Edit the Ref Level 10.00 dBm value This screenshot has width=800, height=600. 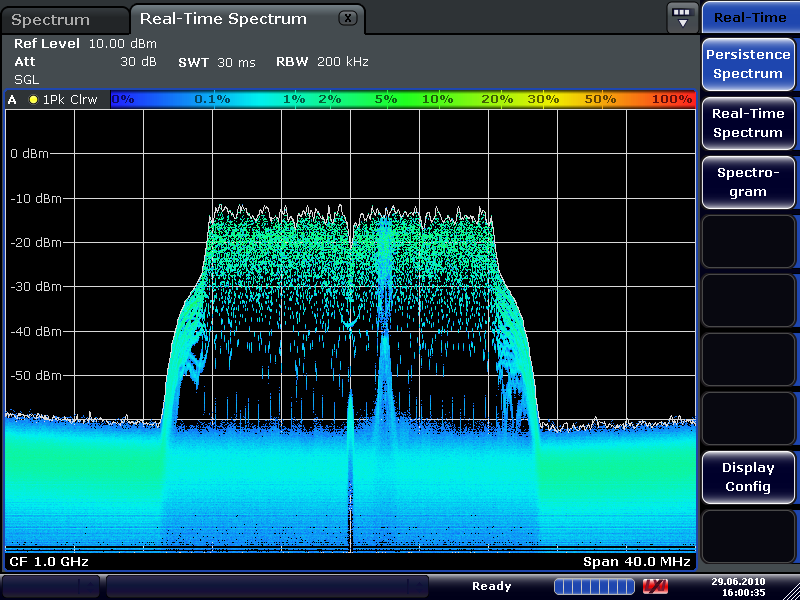[x=85, y=43]
